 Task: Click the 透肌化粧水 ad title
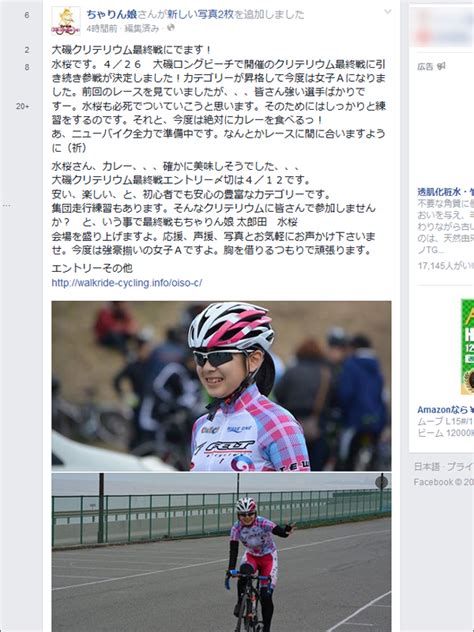[x=445, y=192]
